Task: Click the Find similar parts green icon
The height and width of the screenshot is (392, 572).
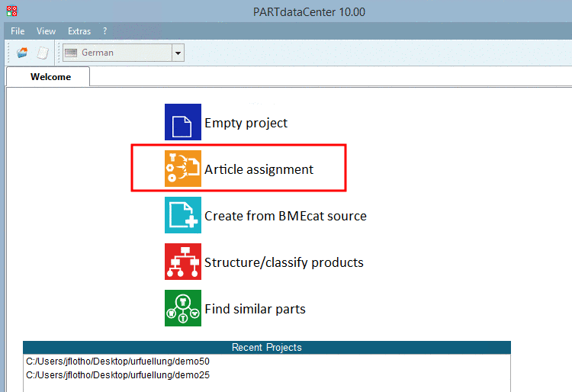Action: (183, 308)
